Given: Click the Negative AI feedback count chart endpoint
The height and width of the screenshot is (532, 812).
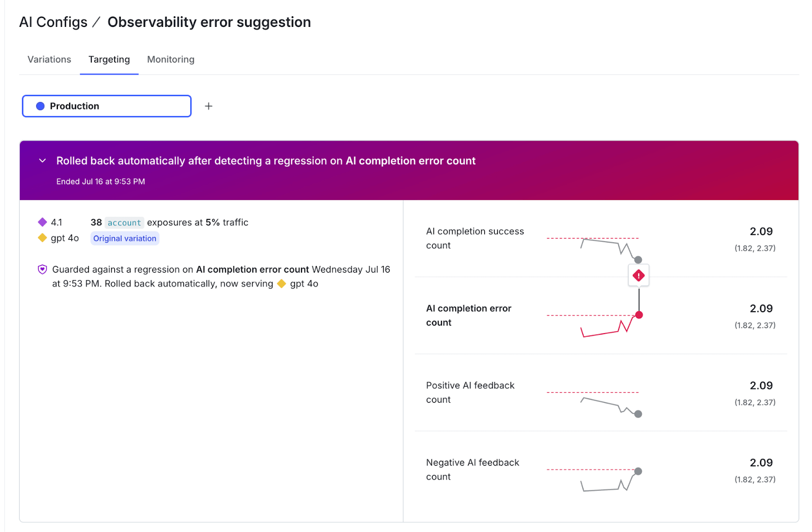Looking at the screenshot, I should (x=637, y=471).
